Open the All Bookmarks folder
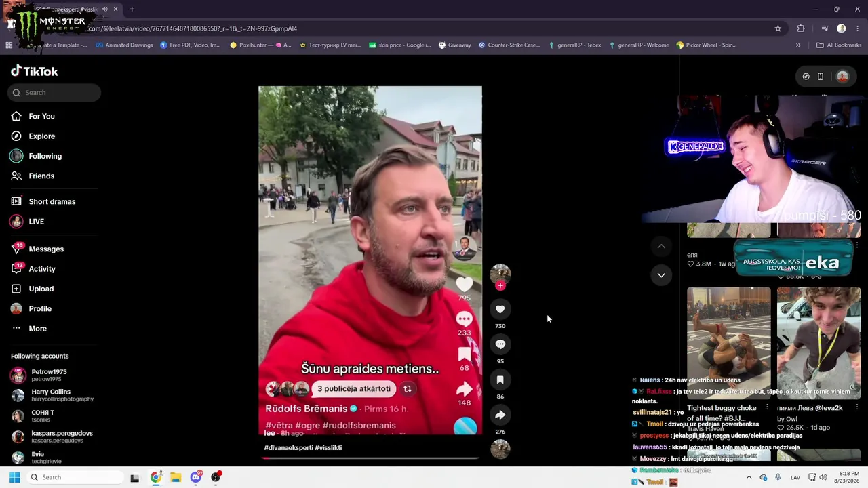The height and width of the screenshot is (488, 868). (839, 45)
